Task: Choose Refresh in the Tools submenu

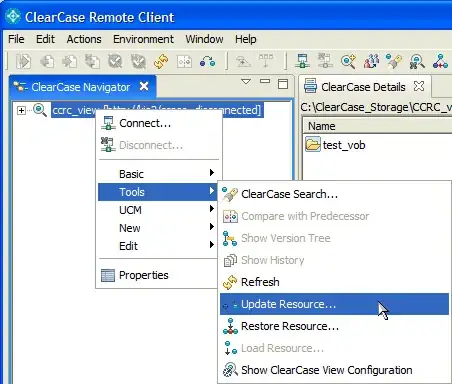Action: pos(334,282)
